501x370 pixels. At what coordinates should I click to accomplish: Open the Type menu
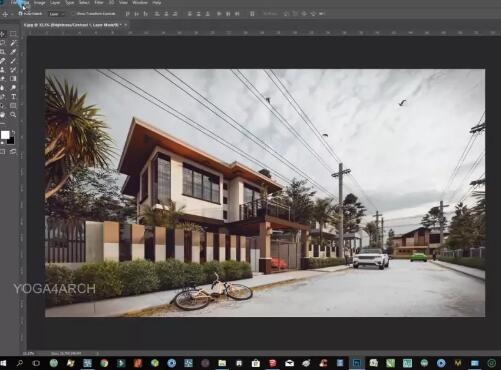(70, 3)
